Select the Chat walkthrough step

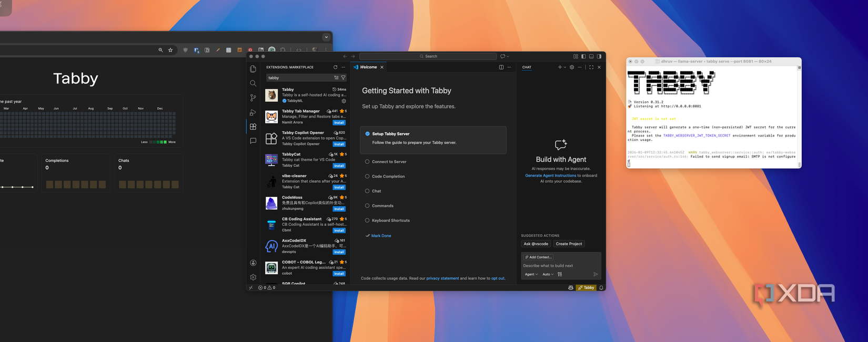[373, 191]
